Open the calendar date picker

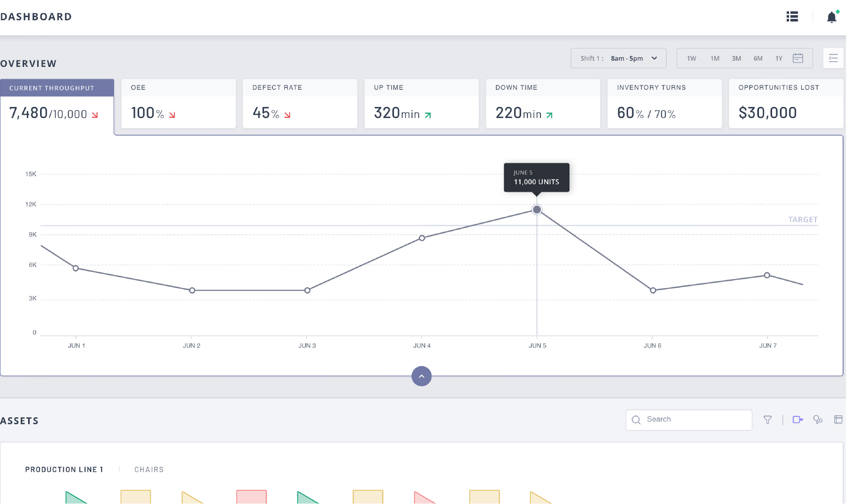click(797, 58)
